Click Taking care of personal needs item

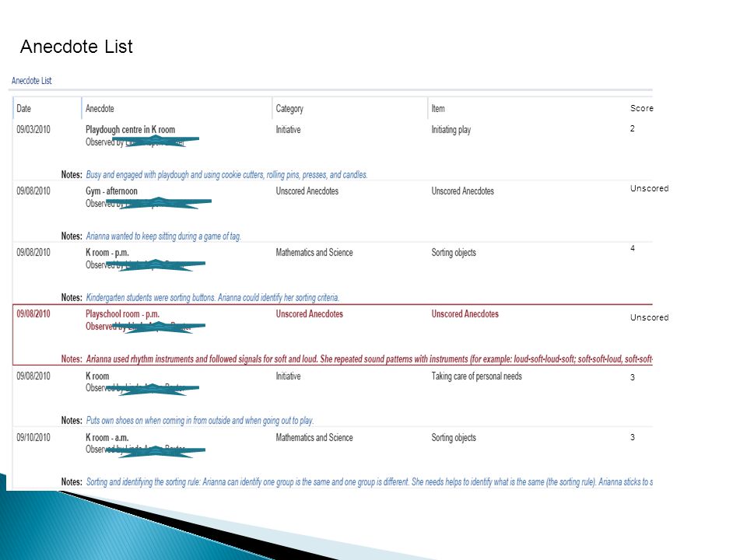476,376
